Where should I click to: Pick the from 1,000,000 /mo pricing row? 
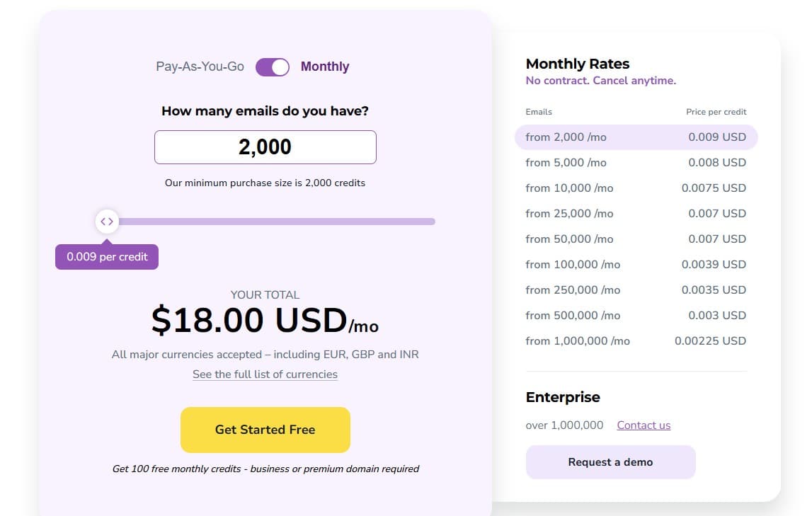pyautogui.click(x=635, y=340)
